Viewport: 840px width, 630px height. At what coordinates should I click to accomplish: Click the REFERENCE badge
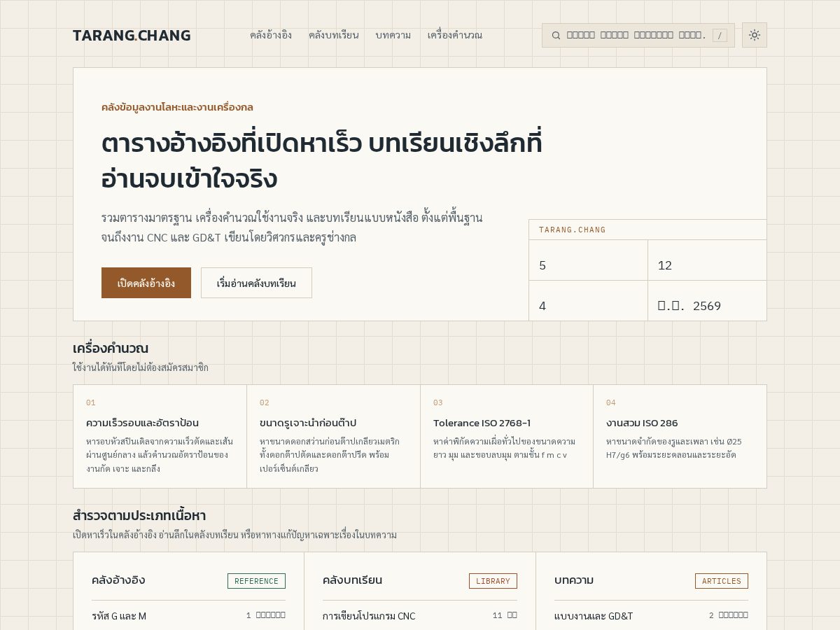point(256,581)
